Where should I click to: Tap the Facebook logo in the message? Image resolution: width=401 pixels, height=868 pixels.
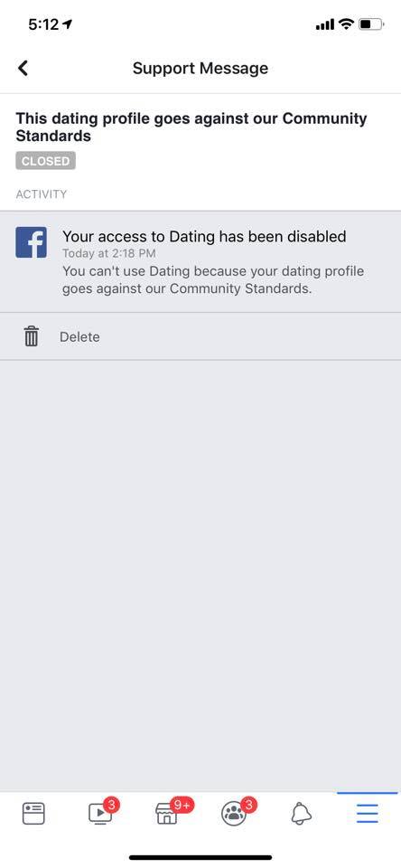[x=31, y=242]
